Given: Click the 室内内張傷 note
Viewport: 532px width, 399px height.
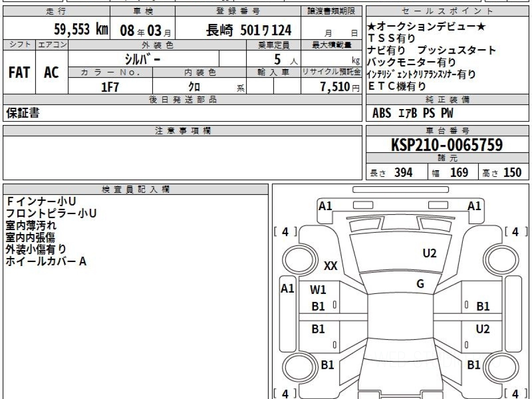Looking at the screenshot, I should 30,237.
